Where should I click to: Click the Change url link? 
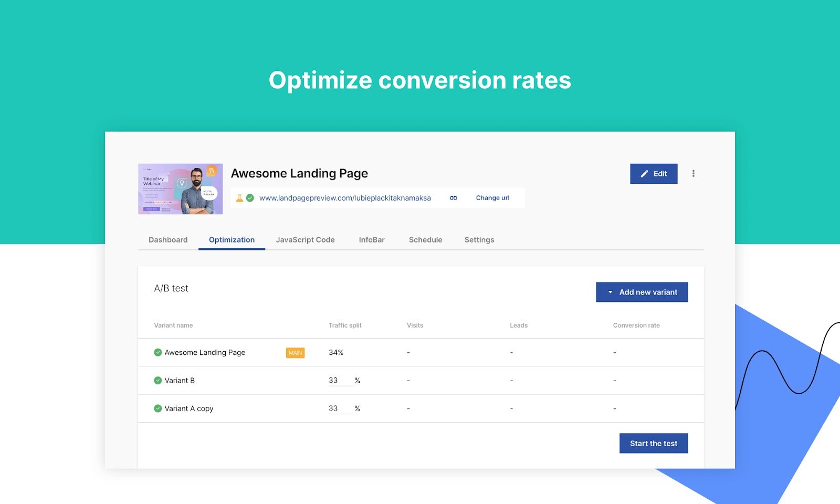click(492, 198)
